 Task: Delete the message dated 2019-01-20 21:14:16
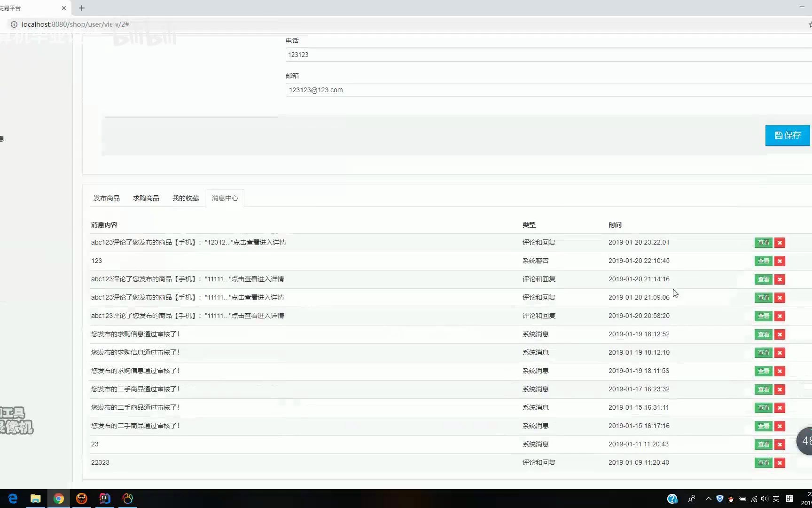point(780,279)
